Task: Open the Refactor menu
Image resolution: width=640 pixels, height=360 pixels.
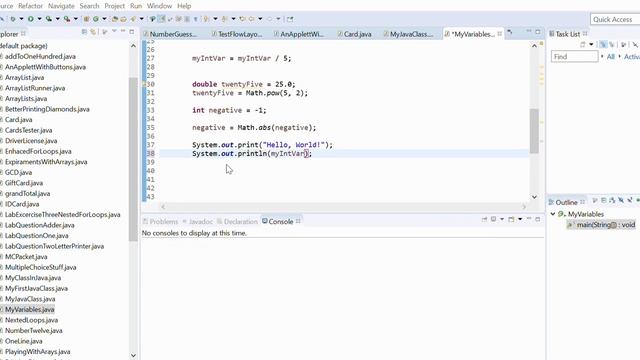Action: [30, 6]
